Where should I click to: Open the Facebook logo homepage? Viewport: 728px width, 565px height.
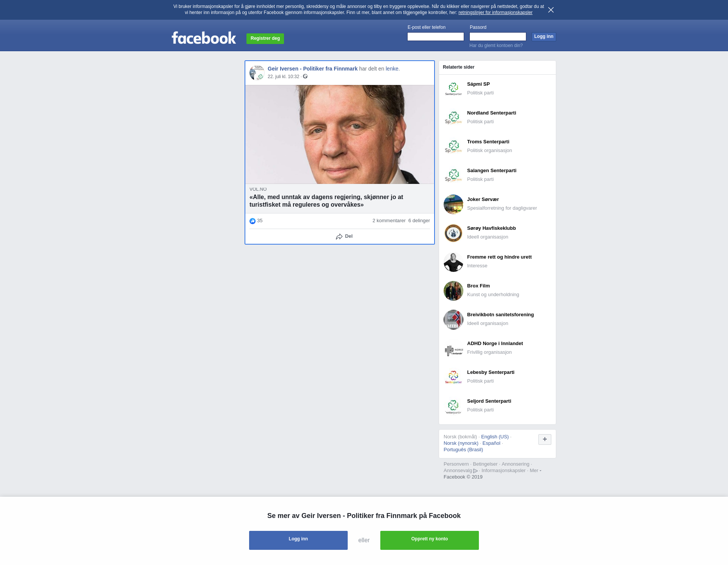pyautogui.click(x=204, y=38)
